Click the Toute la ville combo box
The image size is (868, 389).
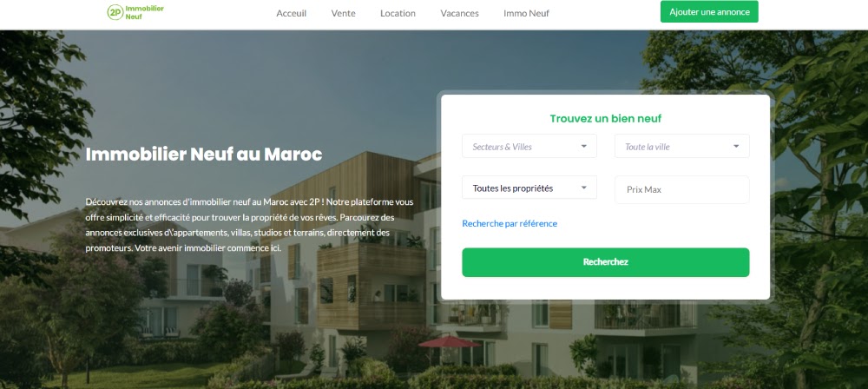click(682, 146)
